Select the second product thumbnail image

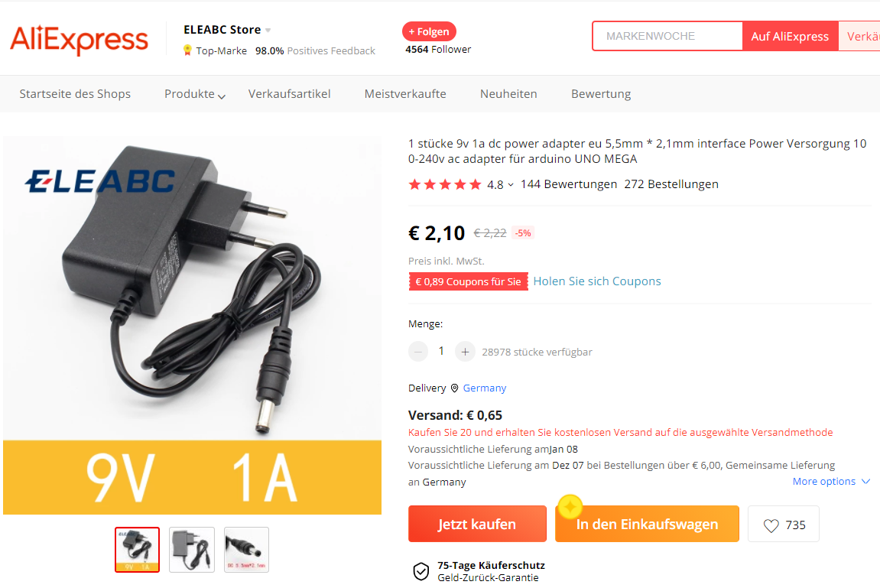click(x=192, y=550)
